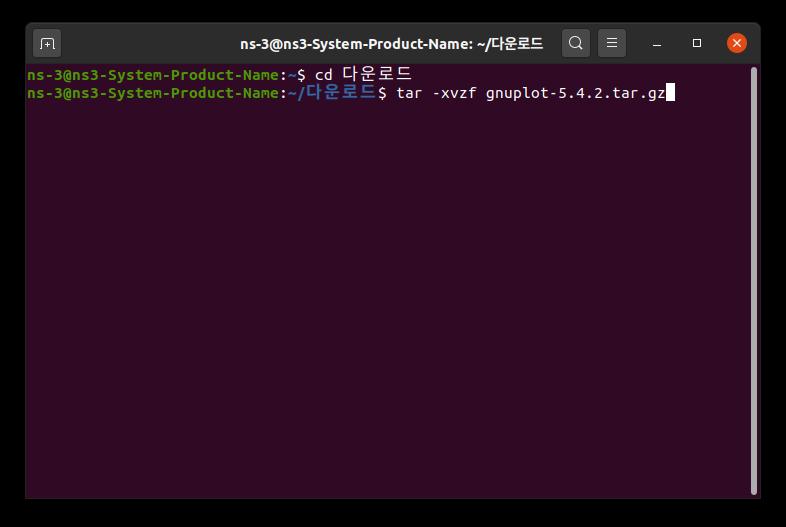Click the 'cd 다운로드' command text

363,74
